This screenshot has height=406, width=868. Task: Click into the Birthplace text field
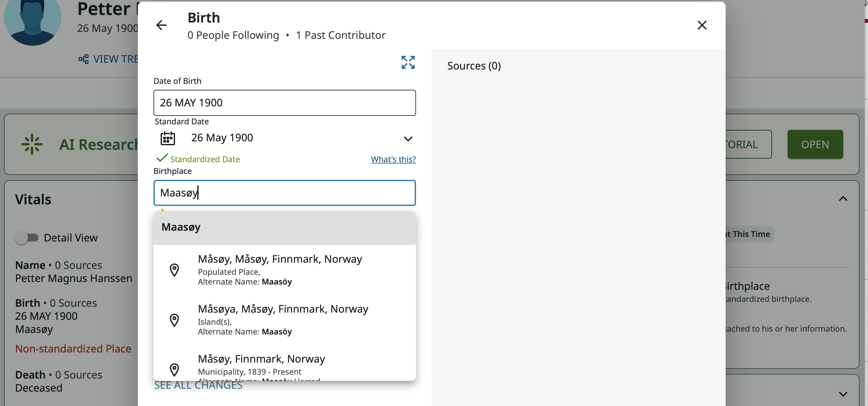pyautogui.click(x=284, y=193)
